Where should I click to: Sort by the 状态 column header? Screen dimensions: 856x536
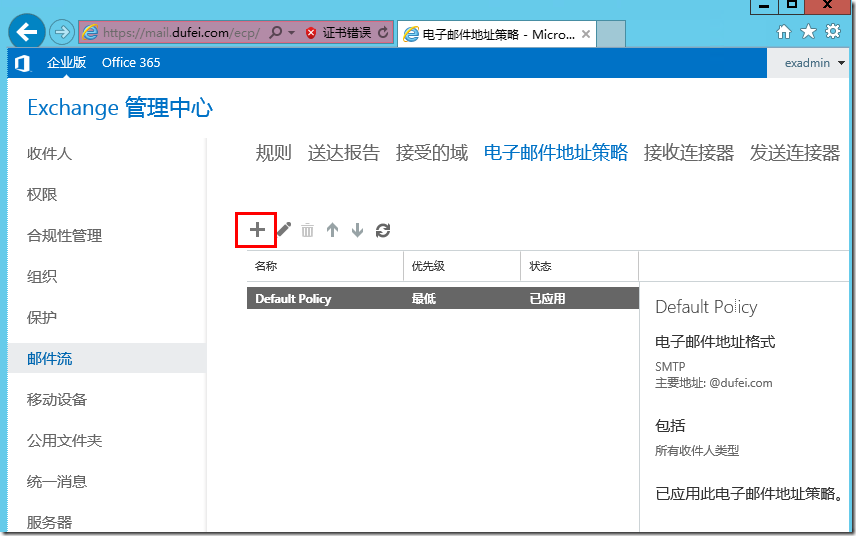click(x=579, y=266)
